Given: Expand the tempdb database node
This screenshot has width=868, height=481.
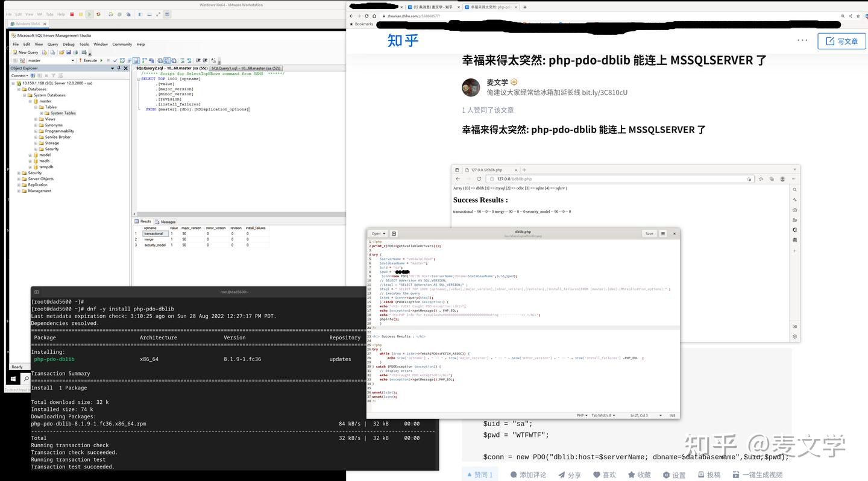Looking at the screenshot, I should coord(30,167).
